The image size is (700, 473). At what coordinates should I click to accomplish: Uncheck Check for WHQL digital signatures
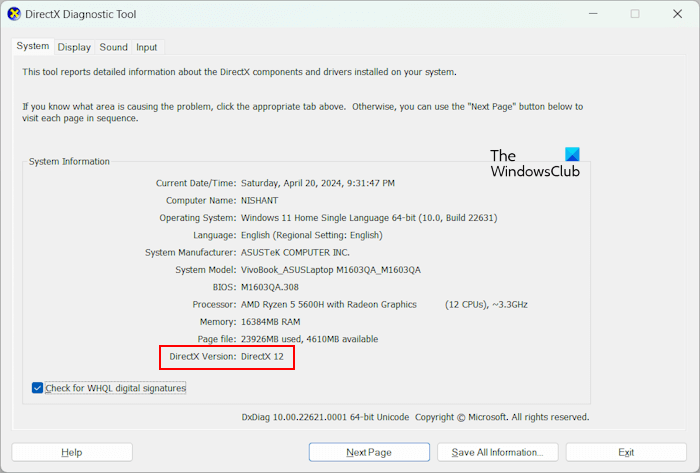coord(38,388)
